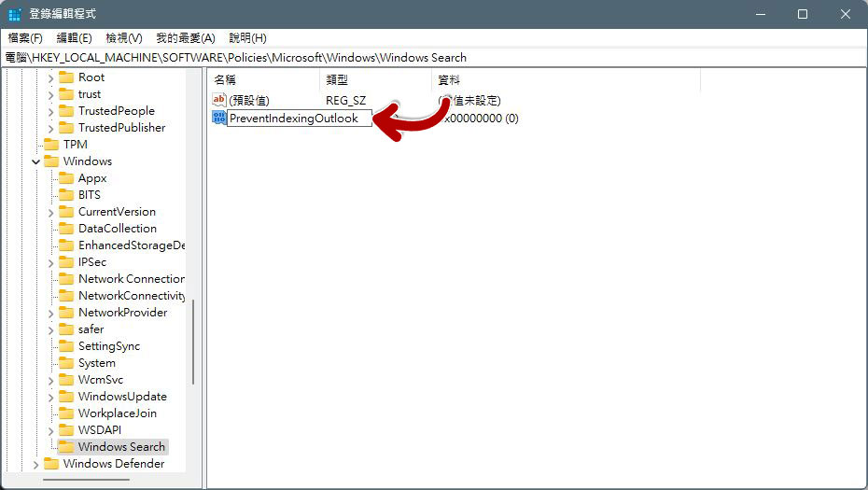Click the trust folder icon
Image resolution: width=868 pixels, height=490 pixels.
[66, 94]
